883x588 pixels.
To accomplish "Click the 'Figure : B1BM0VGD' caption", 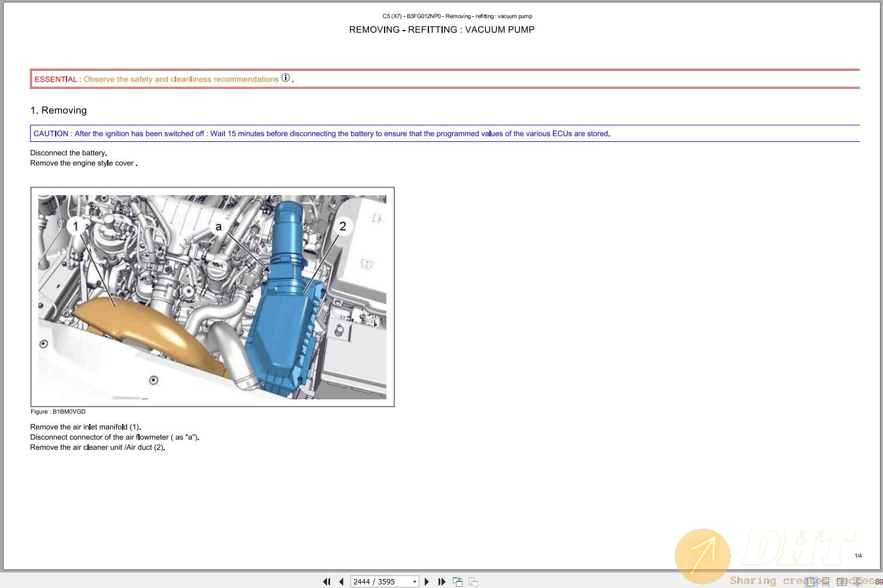I will pyautogui.click(x=58, y=411).
